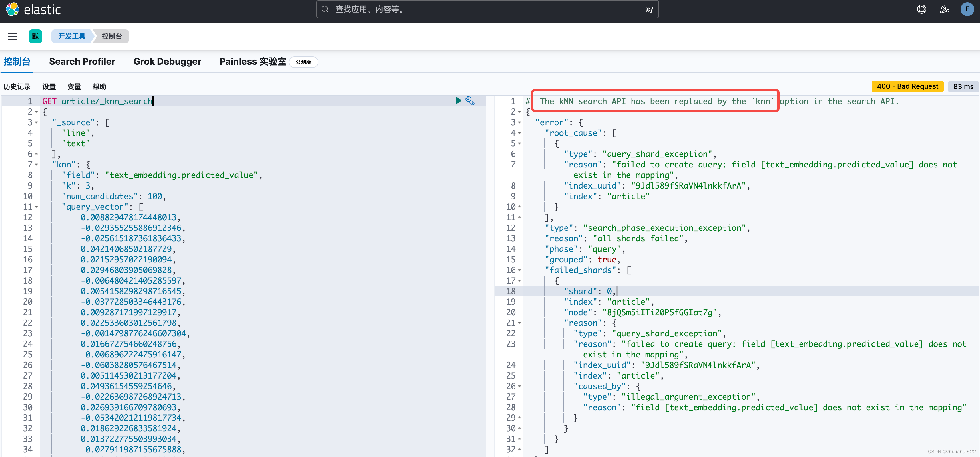Open the Painless 实验室 tab

pyautogui.click(x=253, y=62)
